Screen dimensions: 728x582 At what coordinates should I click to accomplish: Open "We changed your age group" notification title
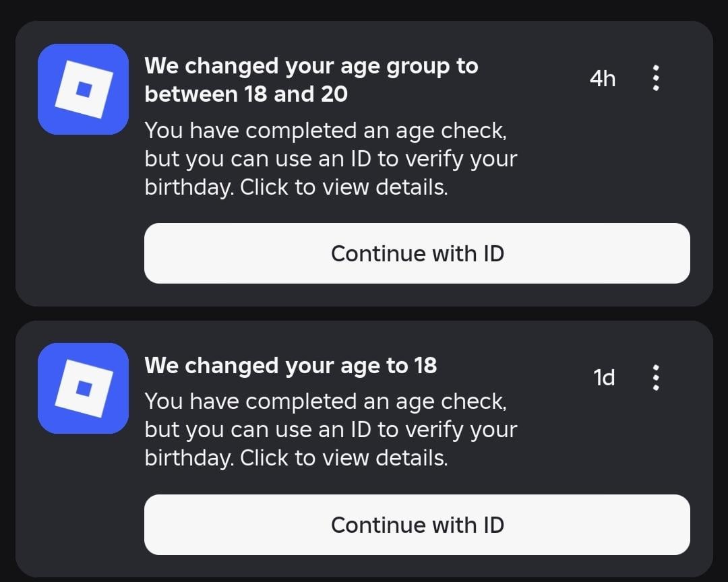point(311,67)
